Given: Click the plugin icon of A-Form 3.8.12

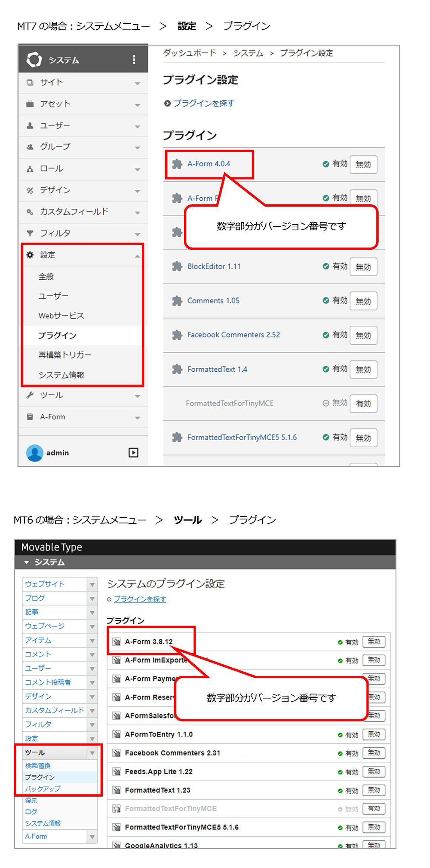Looking at the screenshot, I should pyautogui.click(x=117, y=642).
